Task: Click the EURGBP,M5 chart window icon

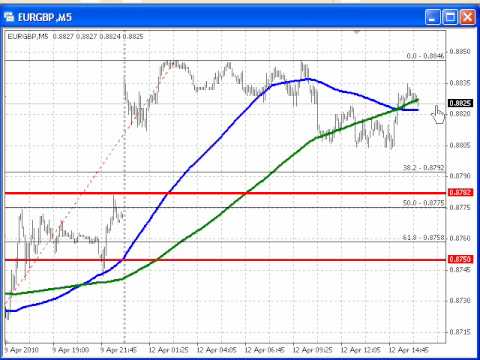Action: (9, 17)
